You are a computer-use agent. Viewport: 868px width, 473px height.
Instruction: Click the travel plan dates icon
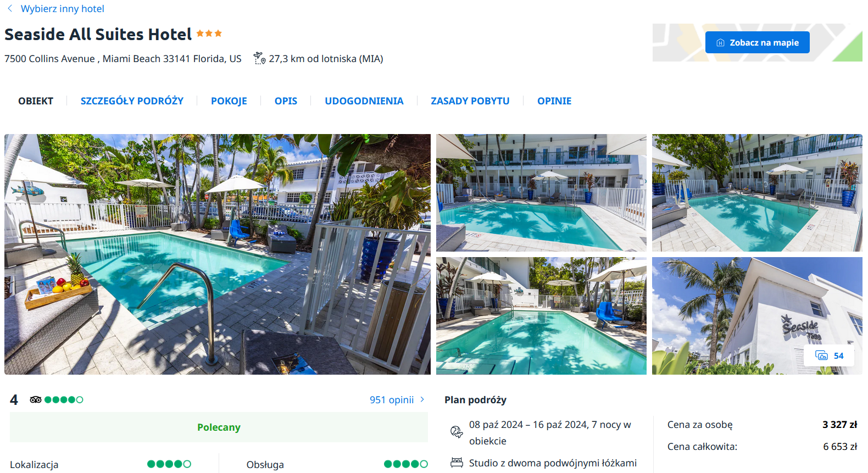point(457,432)
